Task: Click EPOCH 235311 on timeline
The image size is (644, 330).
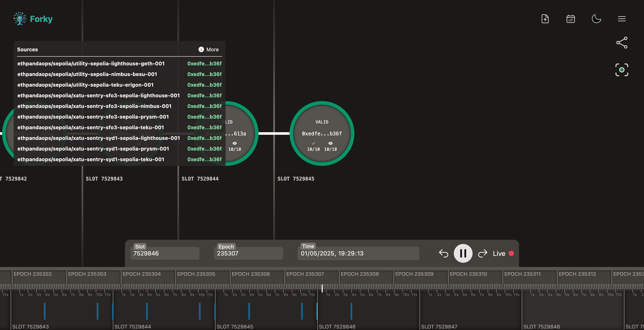Action: point(522,274)
